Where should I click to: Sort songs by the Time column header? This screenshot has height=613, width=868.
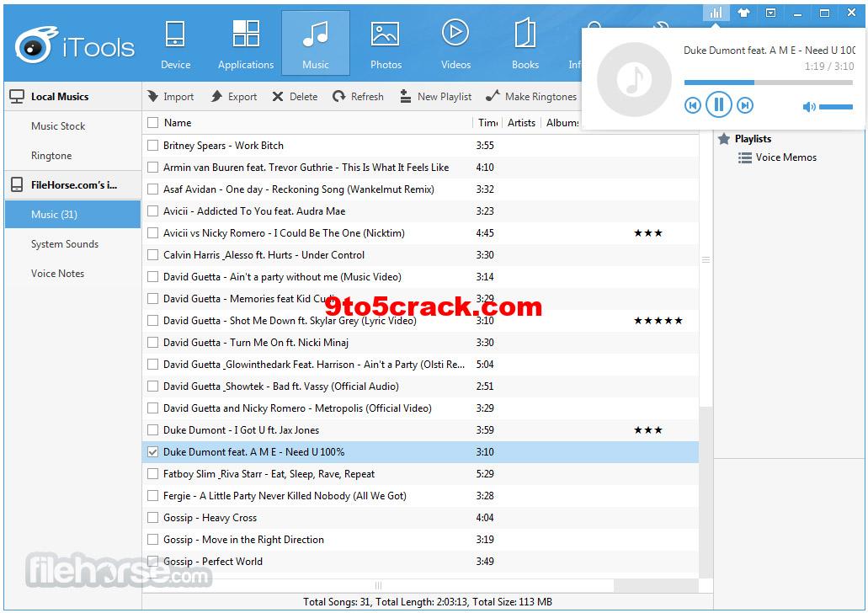pyautogui.click(x=487, y=122)
